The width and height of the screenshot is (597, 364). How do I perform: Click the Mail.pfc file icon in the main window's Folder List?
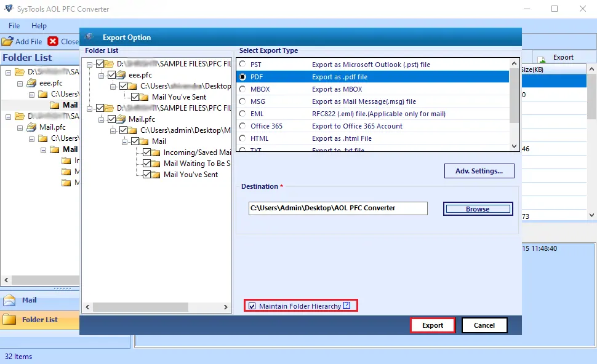[x=31, y=127]
